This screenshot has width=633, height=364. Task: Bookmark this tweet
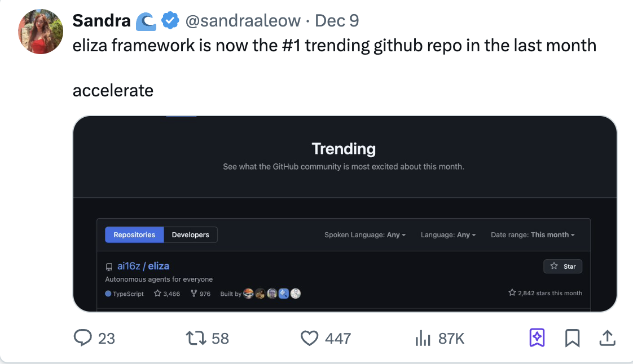[573, 338]
